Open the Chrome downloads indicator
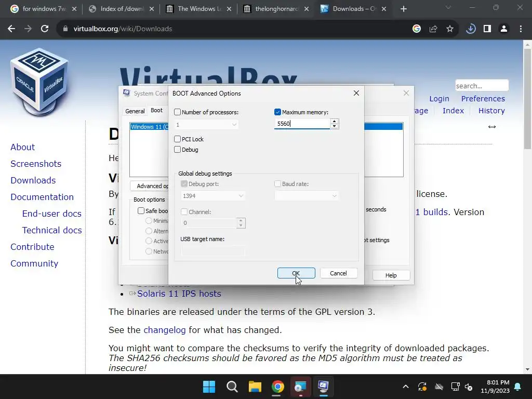532x399 pixels. click(471, 29)
